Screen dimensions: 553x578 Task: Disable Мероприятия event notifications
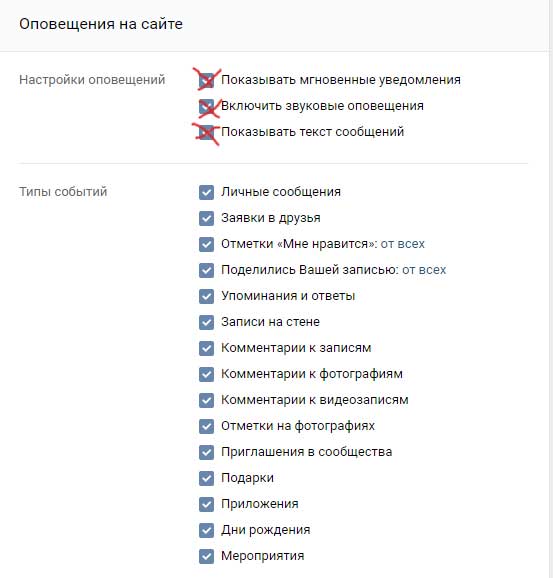(206, 556)
